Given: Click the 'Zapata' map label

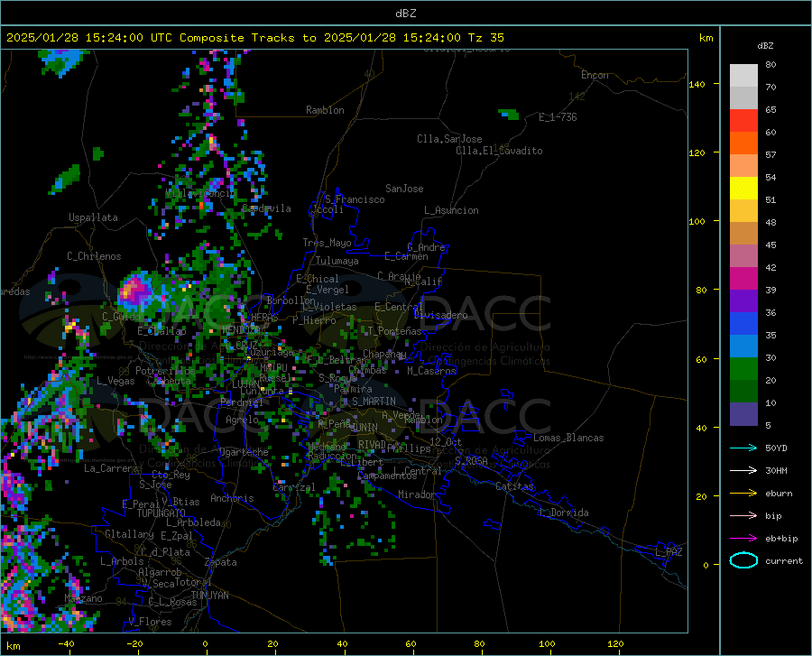Looking at the screenshot, I should [x=221, y=562].
